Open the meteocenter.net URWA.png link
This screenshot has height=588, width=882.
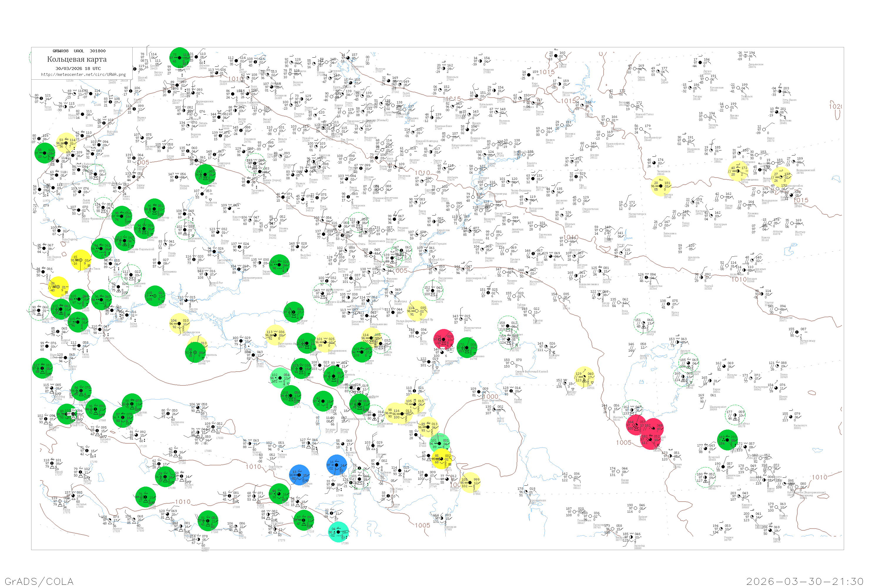pyautogui.click(x=83, y=75)
